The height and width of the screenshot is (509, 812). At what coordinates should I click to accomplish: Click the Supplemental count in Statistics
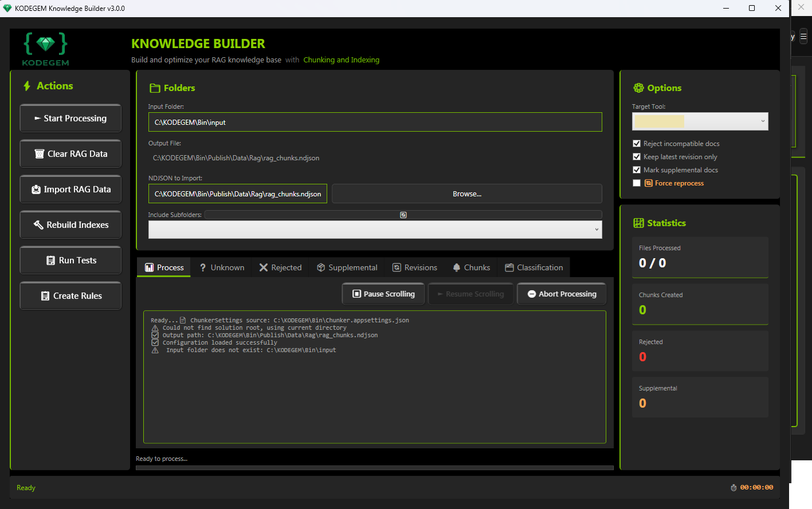643,404
